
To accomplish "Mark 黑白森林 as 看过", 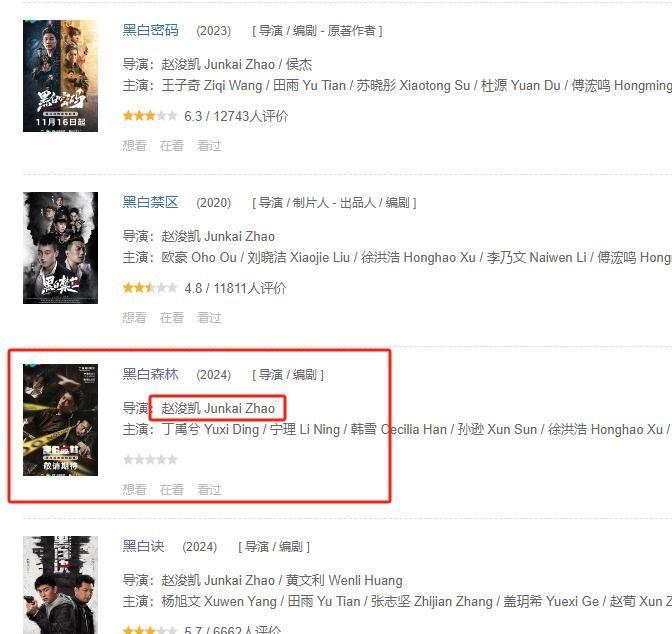I will (209, 490).
